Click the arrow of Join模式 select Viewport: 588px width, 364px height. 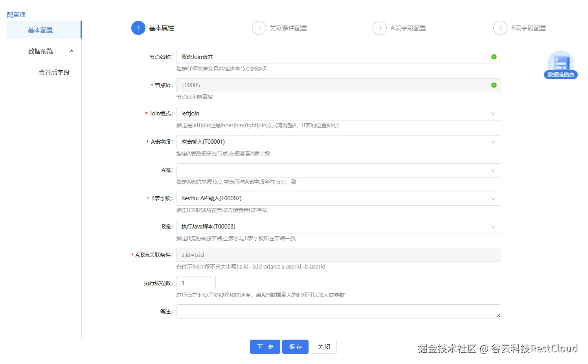coord(493,114)
